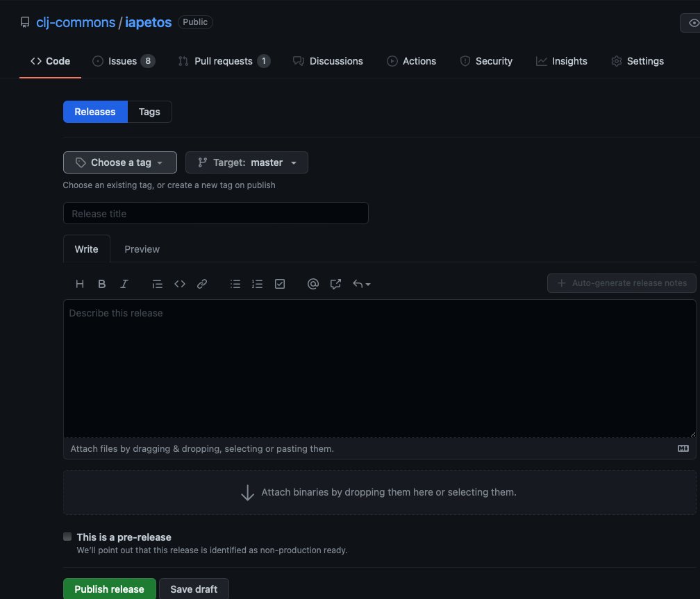Toggle bold formatting in the editor
Viewport: 700px width, 599px height.
tap(102, 284)
